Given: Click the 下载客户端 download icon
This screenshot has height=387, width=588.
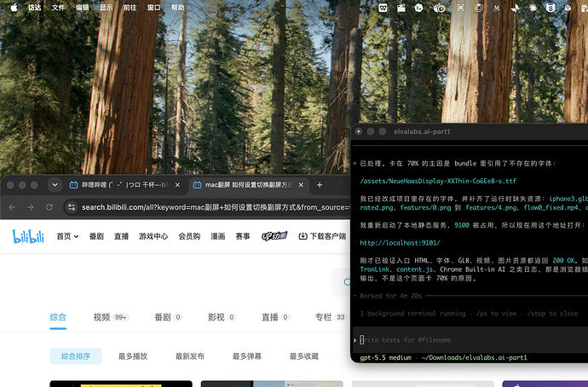Looking at the screenshot, I should pos(303,236).
